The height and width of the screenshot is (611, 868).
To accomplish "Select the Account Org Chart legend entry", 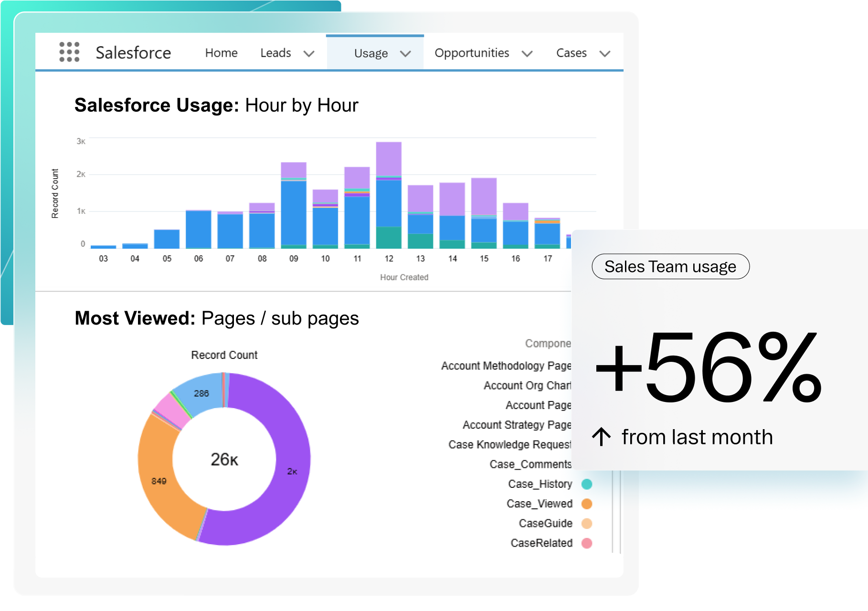I will [x=528, y=385].
